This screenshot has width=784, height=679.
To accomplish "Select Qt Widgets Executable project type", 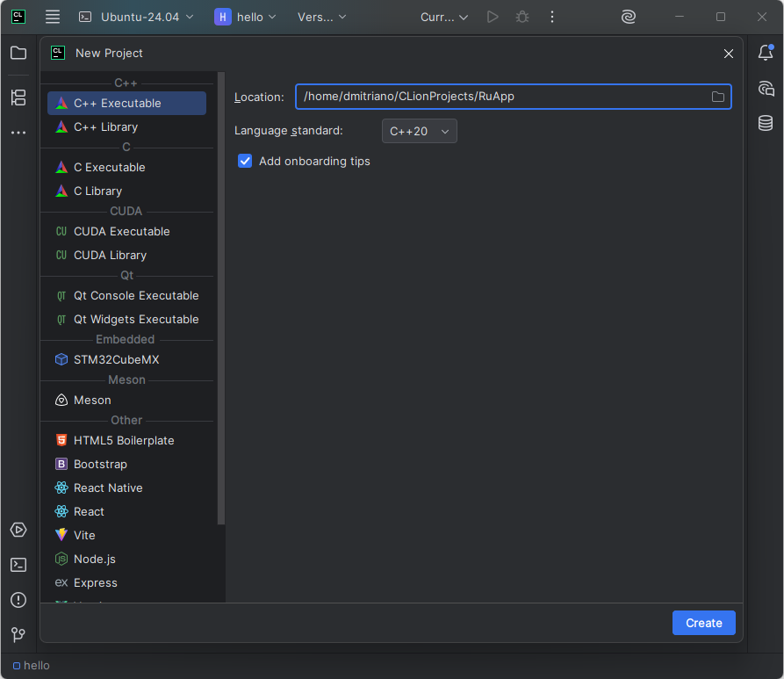I will [x=126, y=319].
